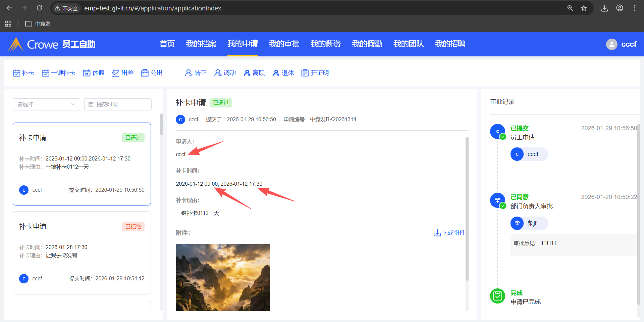Open the browser zoom magnifier icon

pos(570,8)
